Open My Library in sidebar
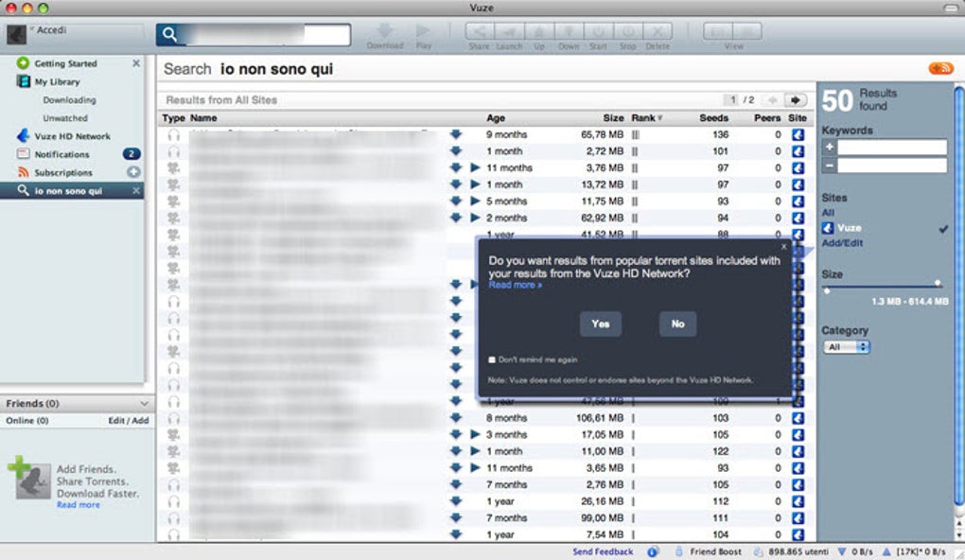The width and height of the screenshot is (965, 560). [57, 81]
